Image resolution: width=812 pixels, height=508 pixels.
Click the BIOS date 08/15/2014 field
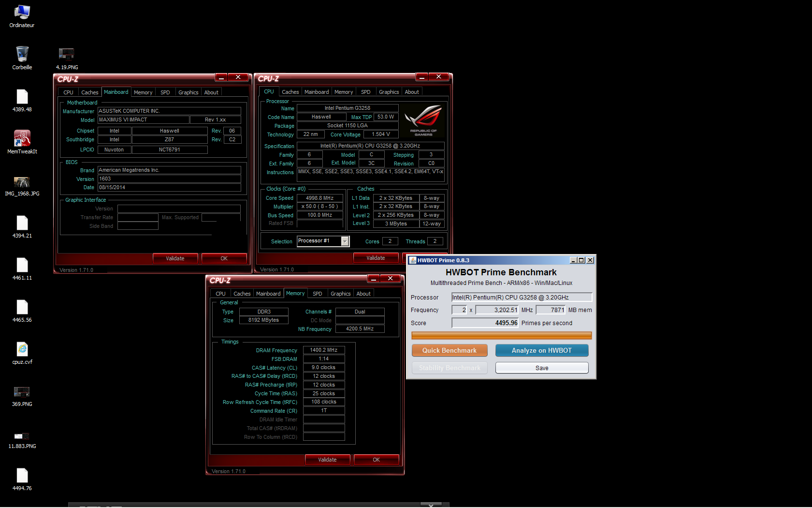click(x=169, y=187)
